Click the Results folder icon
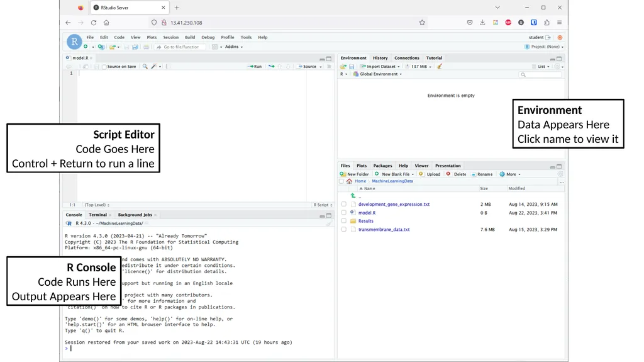This screenshot has height=362, width=644. tap(353, 221)
